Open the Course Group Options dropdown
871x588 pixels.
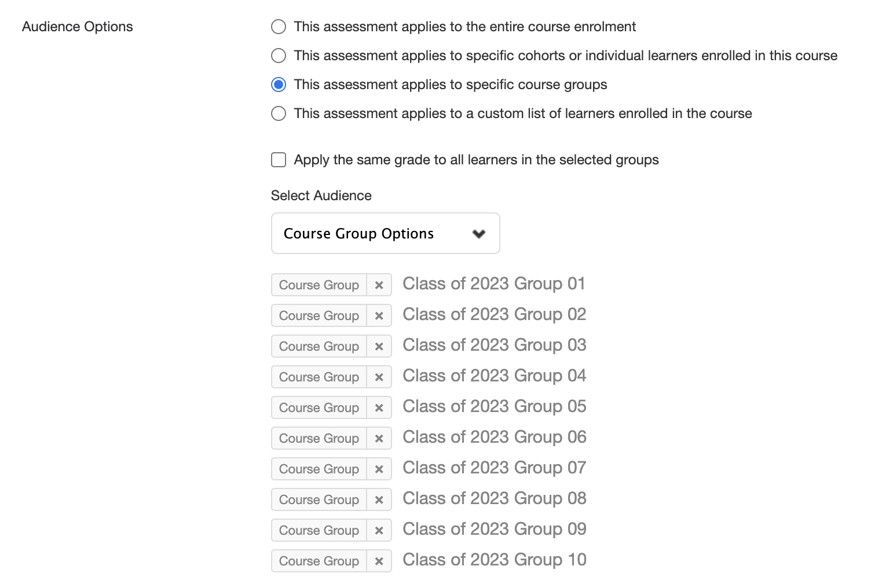point(385,233)
